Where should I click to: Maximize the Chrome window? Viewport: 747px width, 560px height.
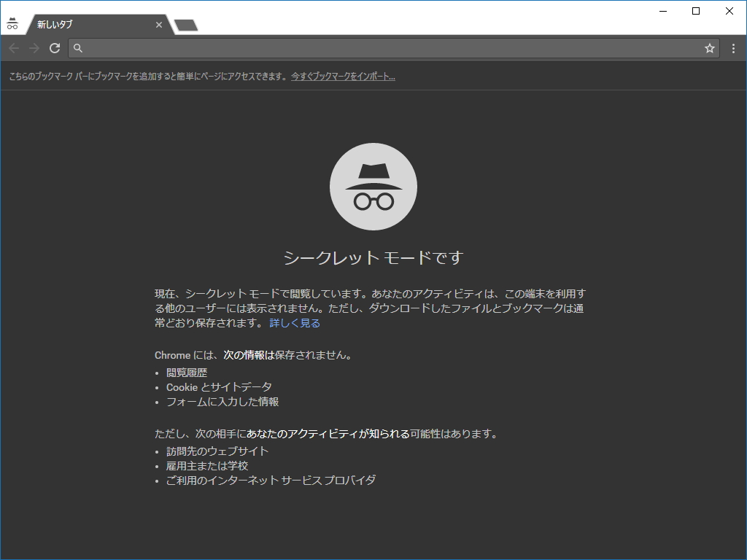click(x=695, y=11)
